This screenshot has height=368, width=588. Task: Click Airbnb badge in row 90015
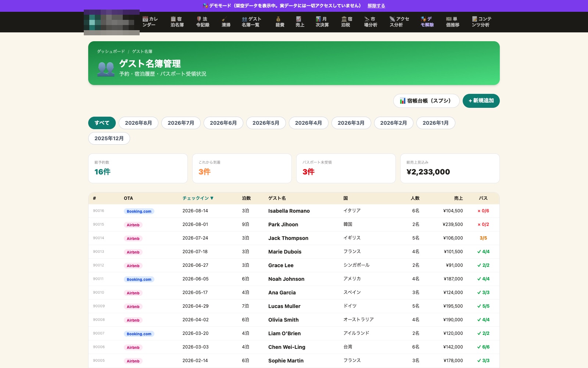point(133,225)
